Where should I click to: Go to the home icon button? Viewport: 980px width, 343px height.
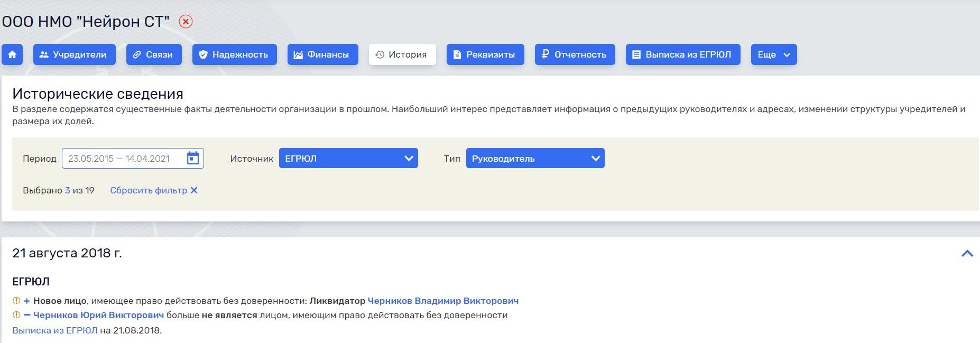coord(12,54)
